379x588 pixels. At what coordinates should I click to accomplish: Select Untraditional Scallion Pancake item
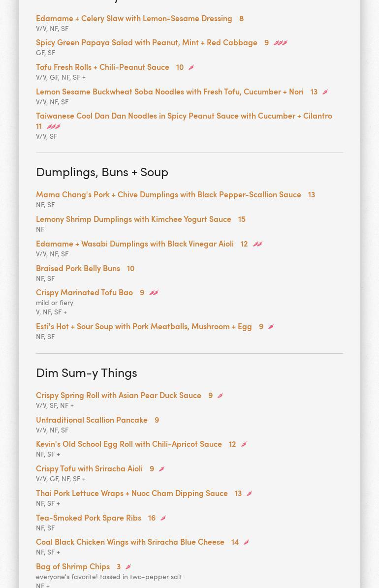[x=92, y=420]
